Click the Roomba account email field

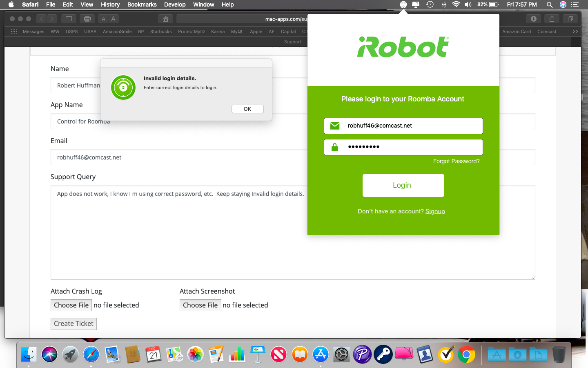(403, 126)
